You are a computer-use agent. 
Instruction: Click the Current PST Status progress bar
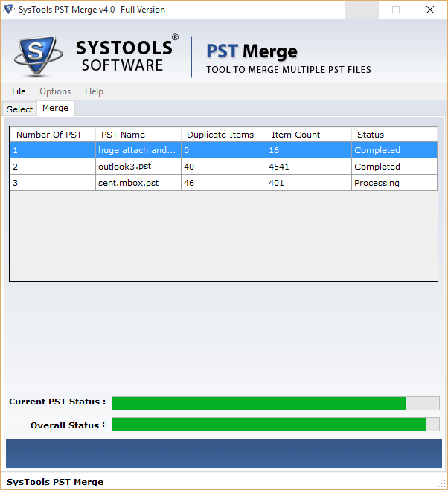click(275, 403)
